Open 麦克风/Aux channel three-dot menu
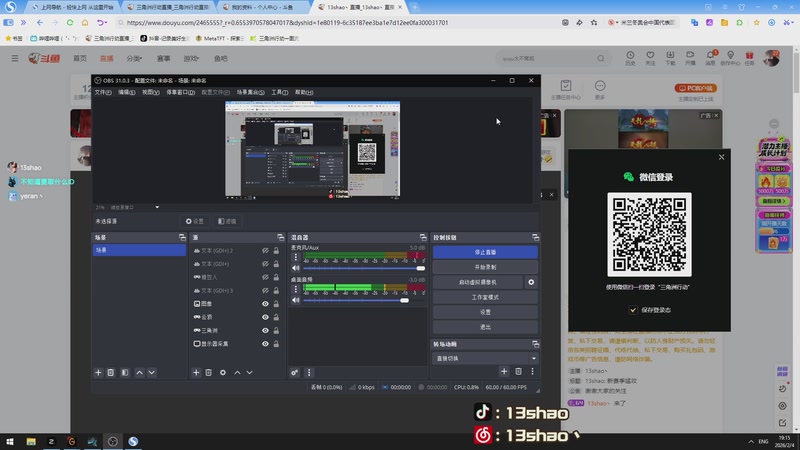 tap(295, 257)
